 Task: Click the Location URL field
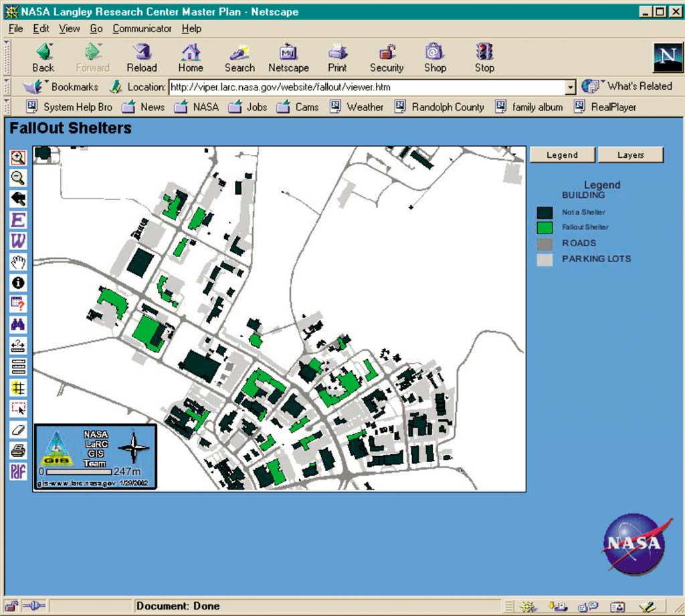click(367, 88)
